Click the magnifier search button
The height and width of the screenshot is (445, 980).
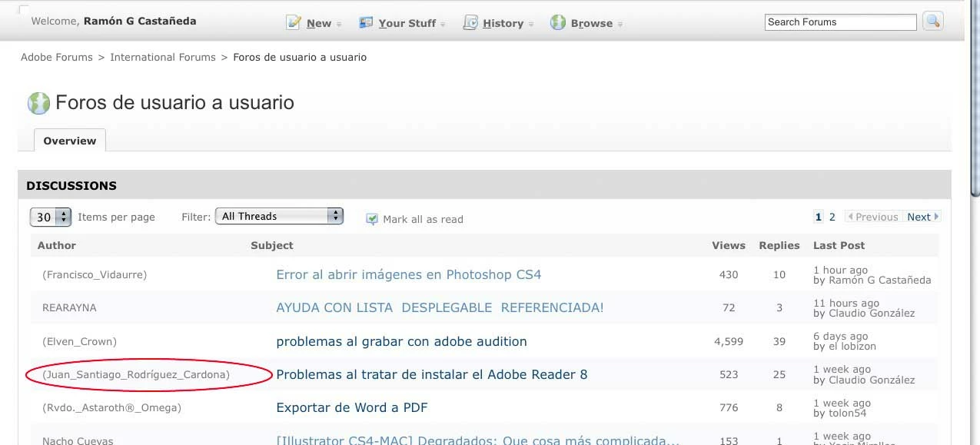[933, 22]
